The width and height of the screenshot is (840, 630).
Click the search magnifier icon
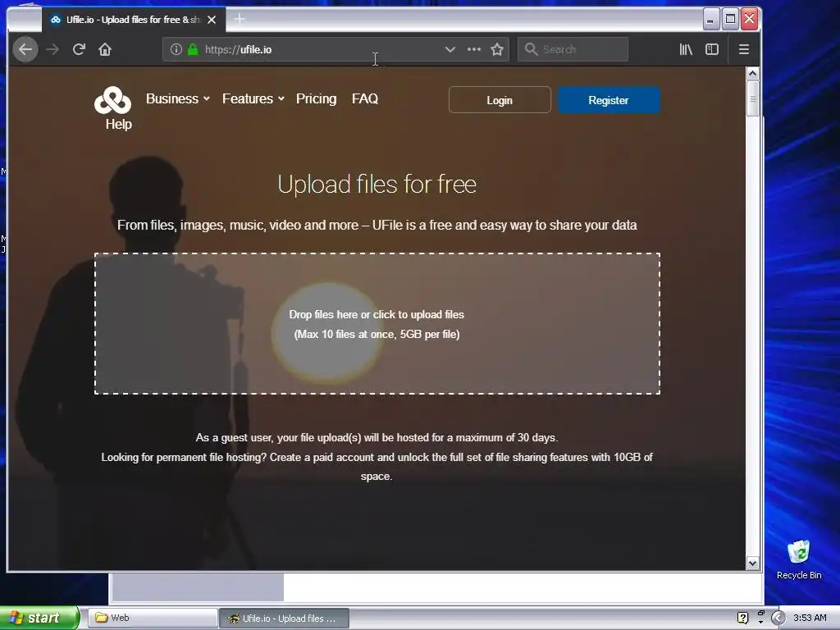tap(531, 49)
